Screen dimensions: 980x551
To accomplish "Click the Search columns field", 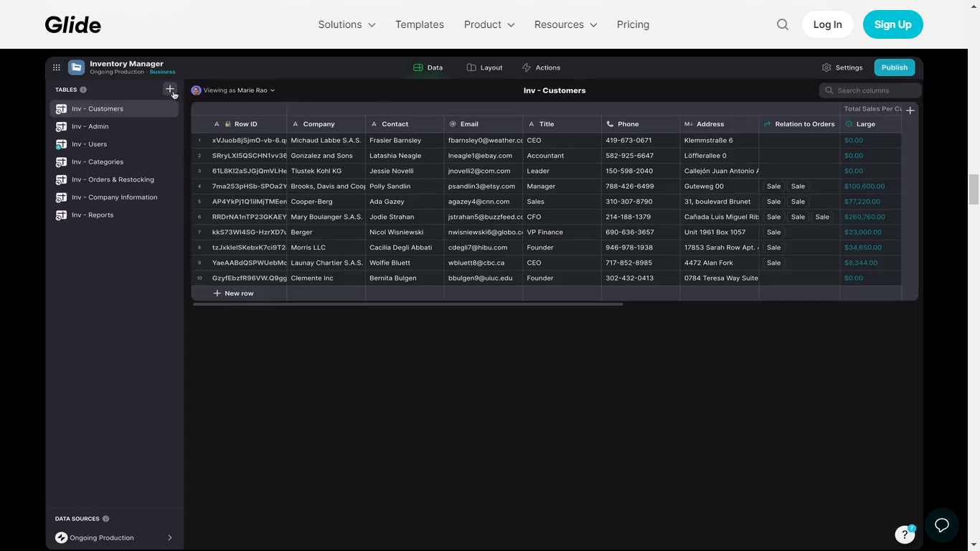I will [x=870, y=90].
